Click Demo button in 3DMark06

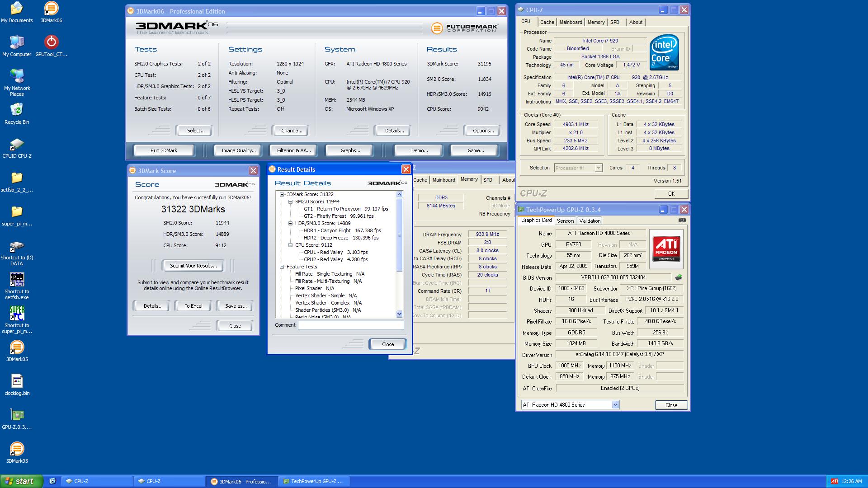[420, 150]
